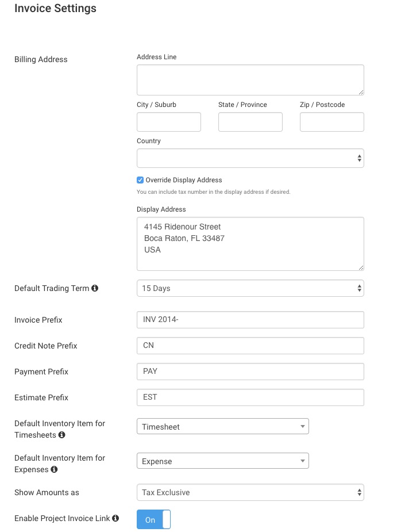The width and height of the screenshot is (401, 532).
Task: Click the Zip / Postcode field
Action: pos(332,122)
